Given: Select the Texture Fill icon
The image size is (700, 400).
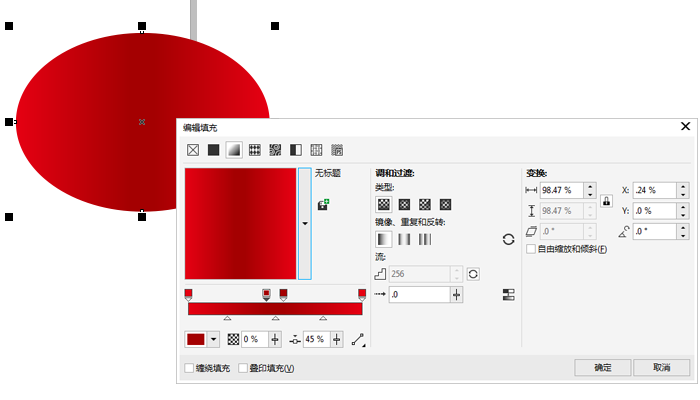Looking at the screenshot, I should [x=316, y=150].
